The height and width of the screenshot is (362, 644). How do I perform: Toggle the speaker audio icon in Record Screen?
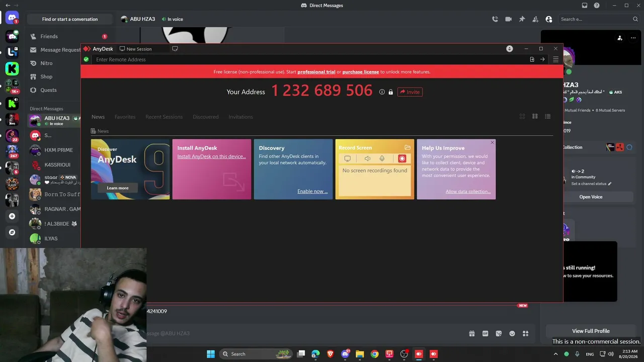367,158
